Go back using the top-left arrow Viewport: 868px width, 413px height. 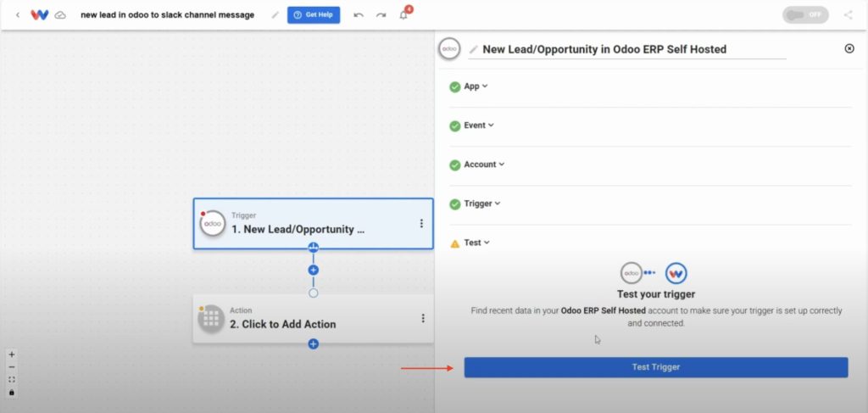[18, 15]
